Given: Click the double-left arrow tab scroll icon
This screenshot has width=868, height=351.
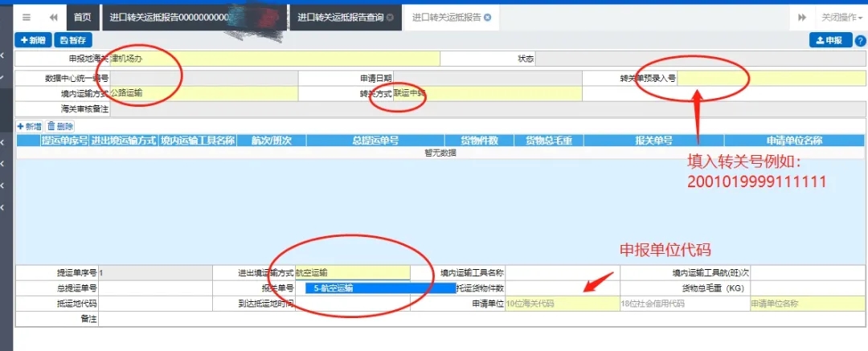Looking at the screenshot, I should point(53,17).
